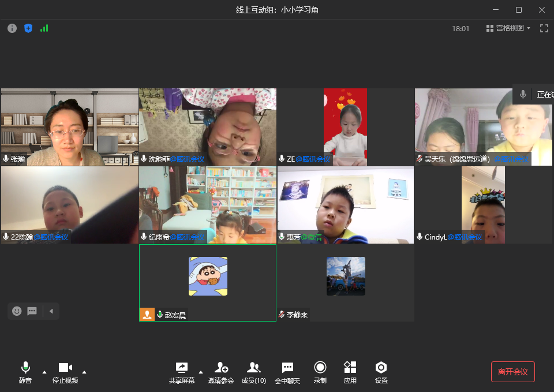The width and height of the screenshot is (554, 392).
Task: Open the 应用 apps panel
Action: [x=350, y=372]
